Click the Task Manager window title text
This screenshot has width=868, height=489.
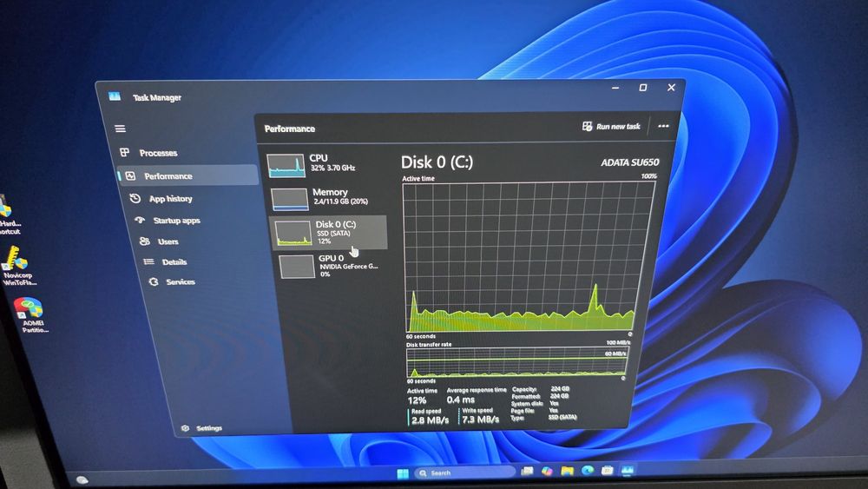tap(156, 97)
